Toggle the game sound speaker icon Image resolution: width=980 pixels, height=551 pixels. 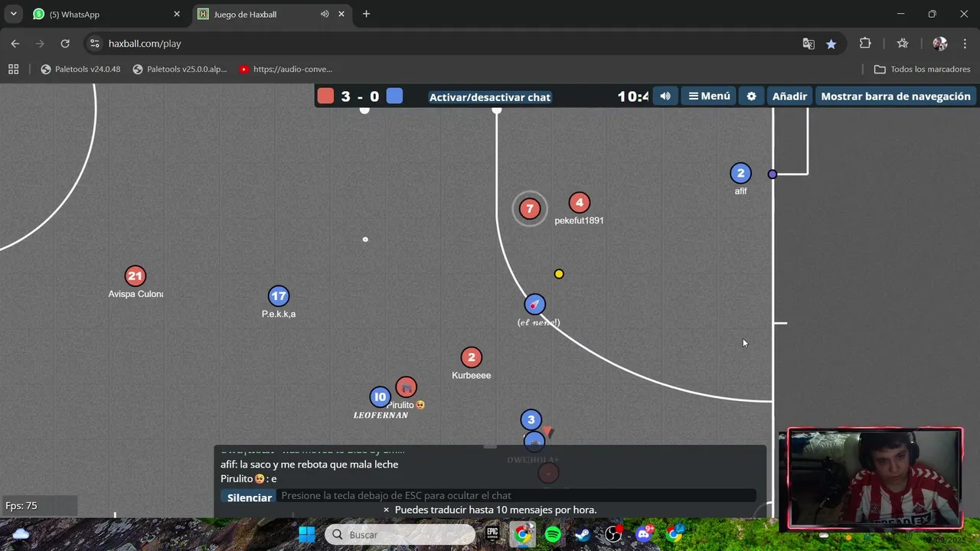[665, 96]
